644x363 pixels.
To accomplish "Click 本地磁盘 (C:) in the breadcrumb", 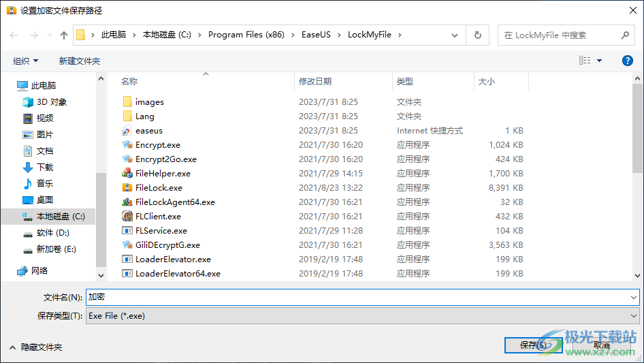I will (167, 35).
